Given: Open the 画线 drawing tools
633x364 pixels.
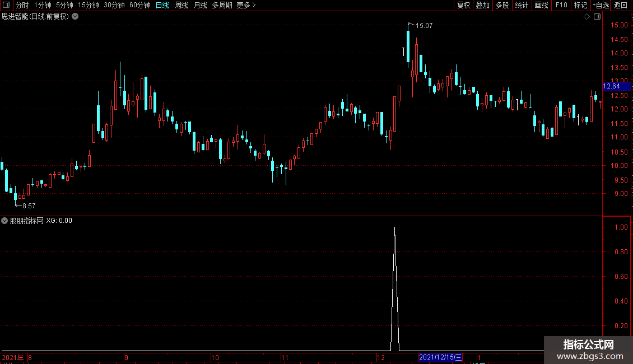Looking at the screenshot, I should coord(541,5).
